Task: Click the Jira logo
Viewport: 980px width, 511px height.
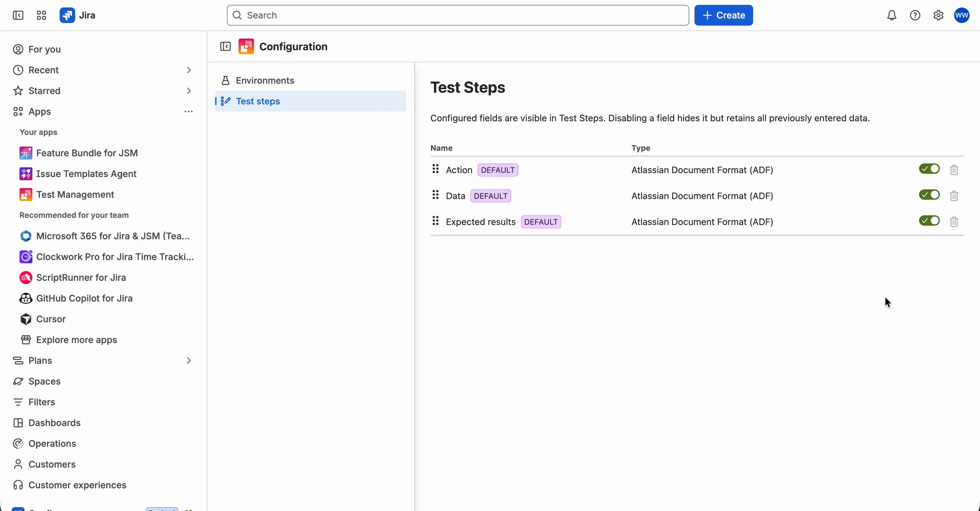Action: 77,15
